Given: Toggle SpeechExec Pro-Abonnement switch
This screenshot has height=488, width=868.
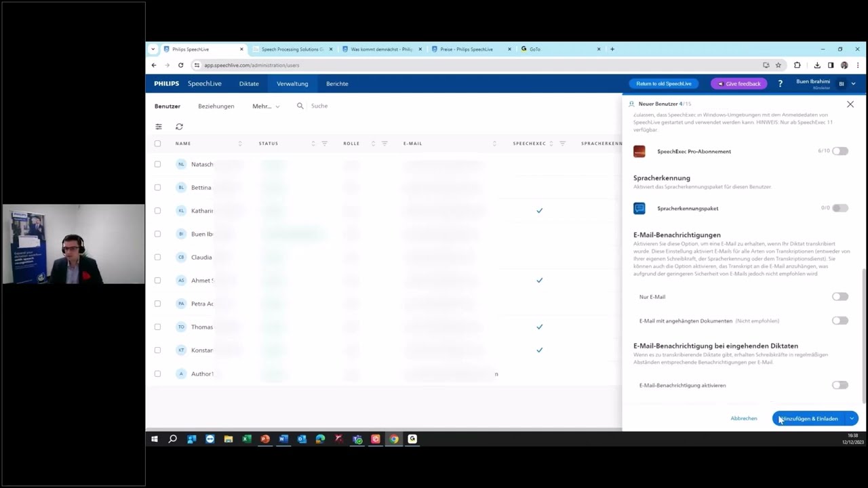Looking at the screenshot, I should point(840,151).
